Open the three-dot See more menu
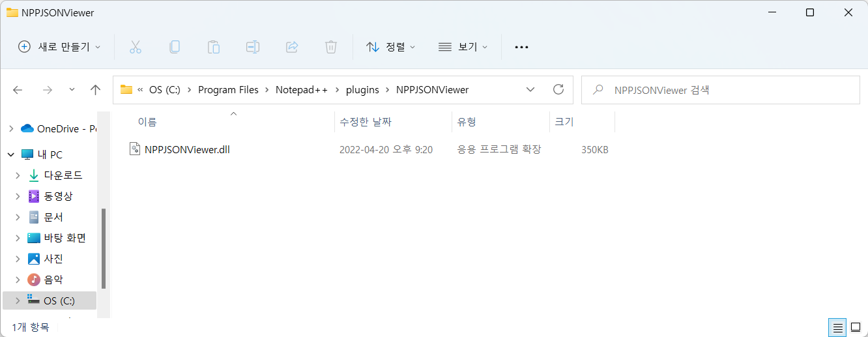This screenshot has height=337, width=868. click(521, 47)
